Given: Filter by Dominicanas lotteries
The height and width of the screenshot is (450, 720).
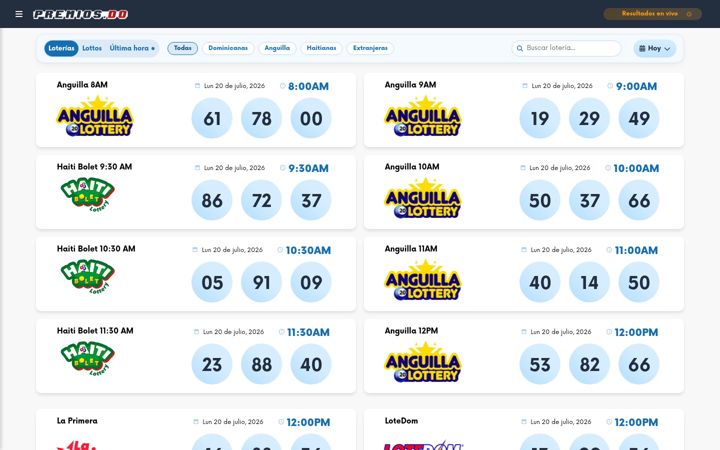Looking at the screenshot, I should pos(228,48).
